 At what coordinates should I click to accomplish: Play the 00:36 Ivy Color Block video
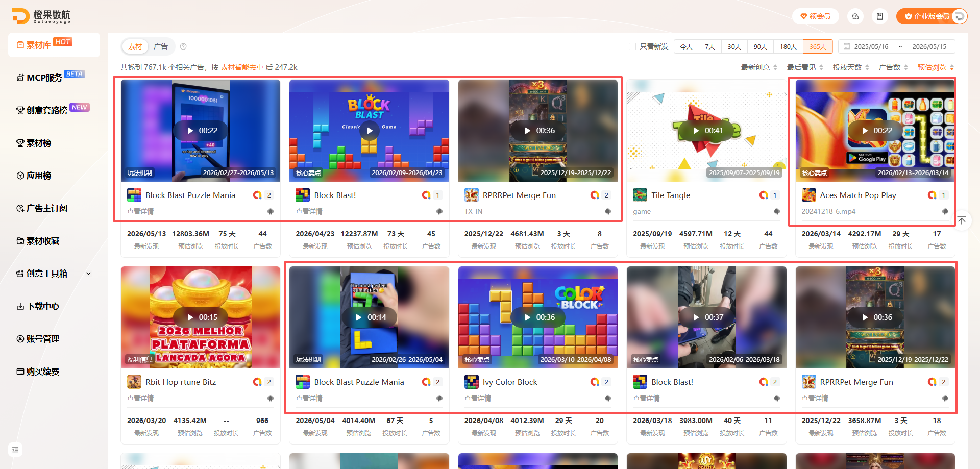(x=538, y=317)
